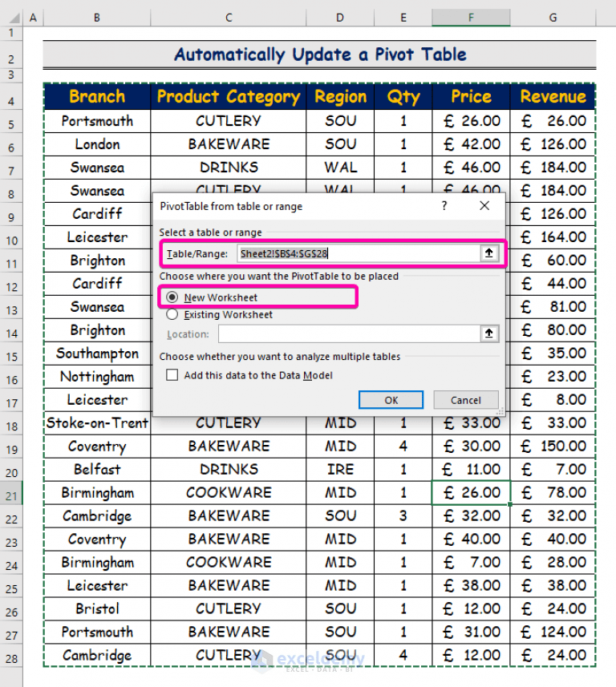The width and height of the screenshot is (616, 687).
Task: Click the Branch header cell
Action: point(97,96)
